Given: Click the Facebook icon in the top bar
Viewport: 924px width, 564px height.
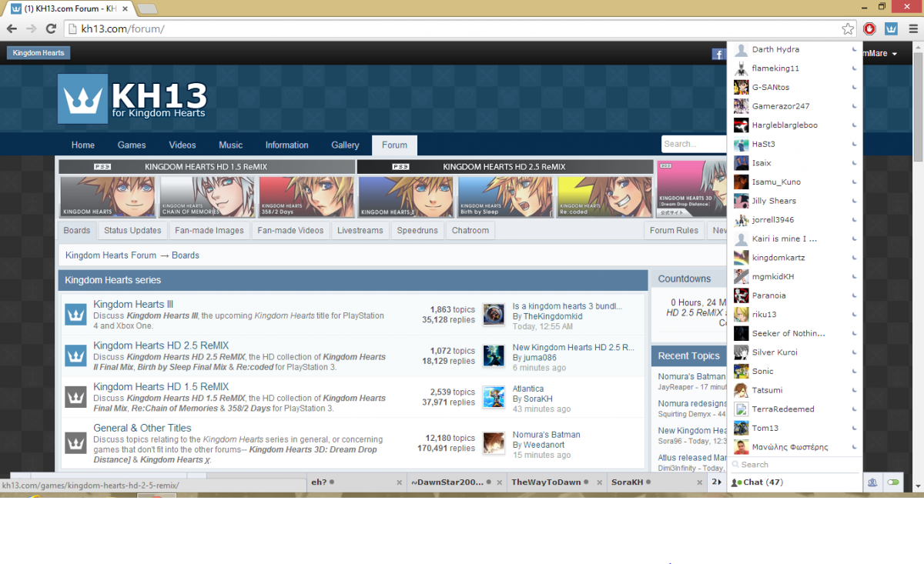Looking at the screenshot, I should tap(718, 54).
